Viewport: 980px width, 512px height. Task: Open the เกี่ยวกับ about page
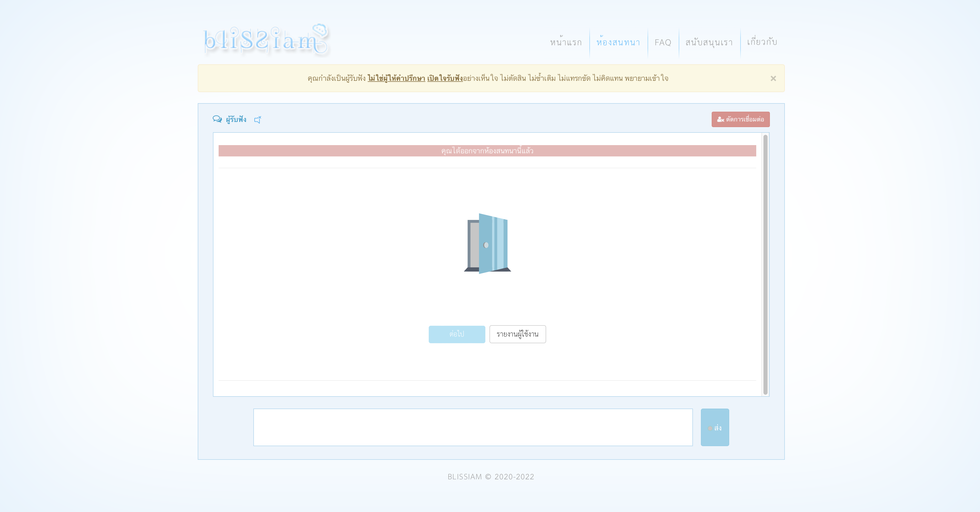click(x=762, y=42)
